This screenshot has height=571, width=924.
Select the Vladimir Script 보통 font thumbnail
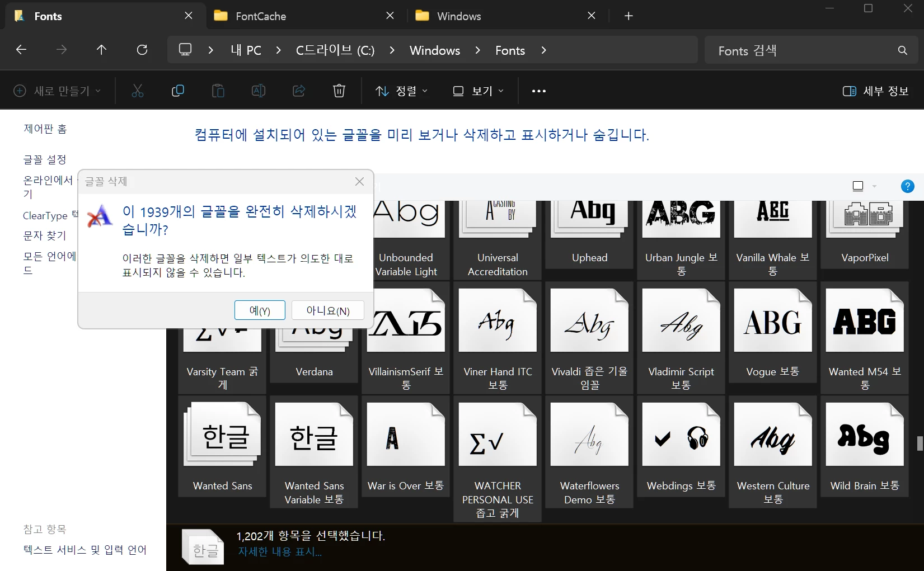click(x=681, y=320)
